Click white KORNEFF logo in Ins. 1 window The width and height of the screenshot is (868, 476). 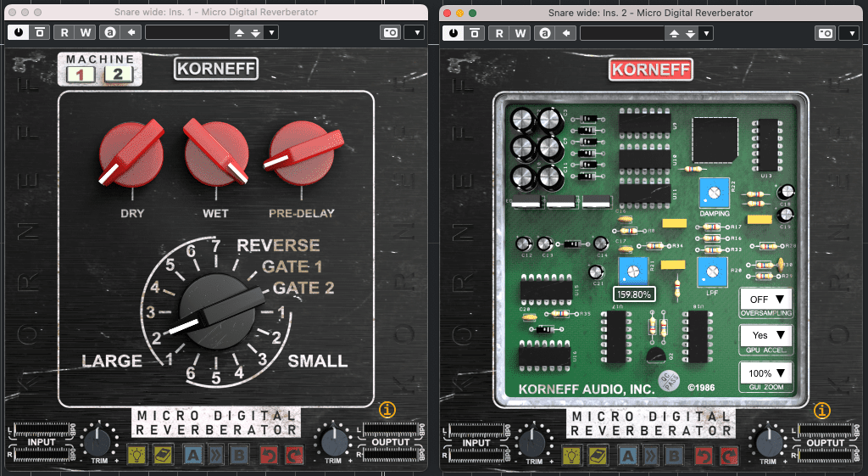(x=216, y=69)
